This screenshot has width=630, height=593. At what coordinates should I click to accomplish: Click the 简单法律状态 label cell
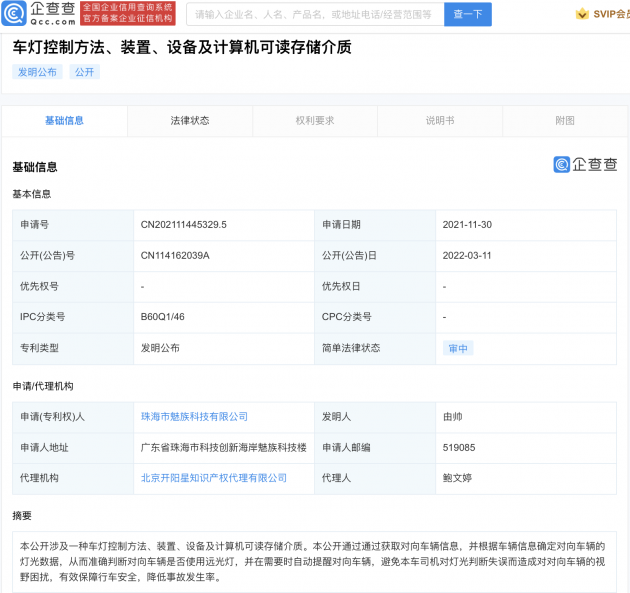tap(375, 348)
